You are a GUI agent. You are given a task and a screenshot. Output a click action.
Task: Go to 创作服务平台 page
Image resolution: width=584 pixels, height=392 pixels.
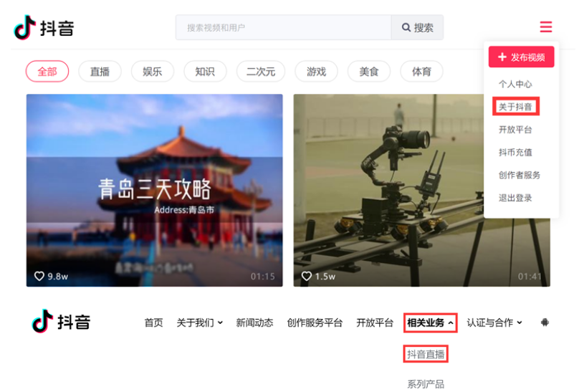315,322
